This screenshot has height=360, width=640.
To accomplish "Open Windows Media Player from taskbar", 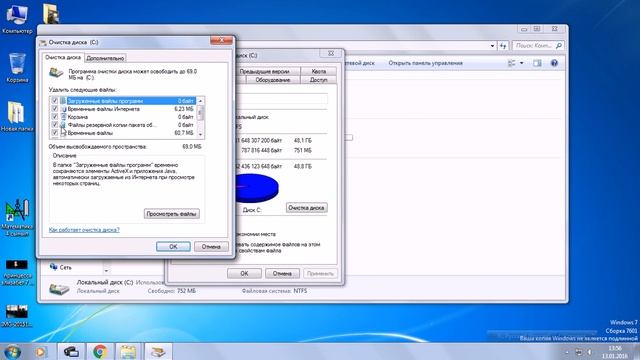I will coord(40,351).
